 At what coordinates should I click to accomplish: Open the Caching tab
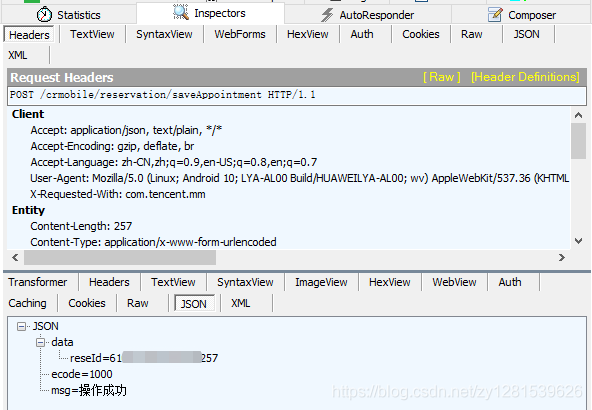[x=27, y=303]
